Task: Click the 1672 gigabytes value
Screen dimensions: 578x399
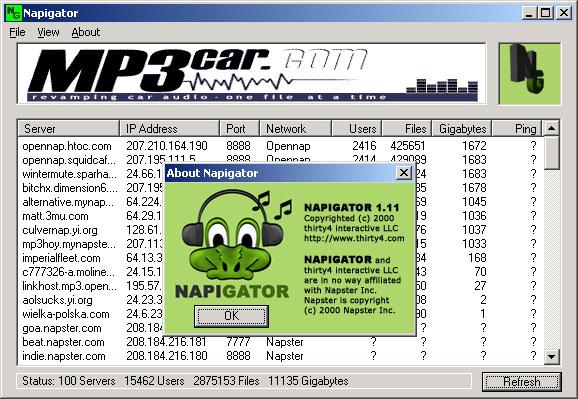Action: tap(474, 146)
